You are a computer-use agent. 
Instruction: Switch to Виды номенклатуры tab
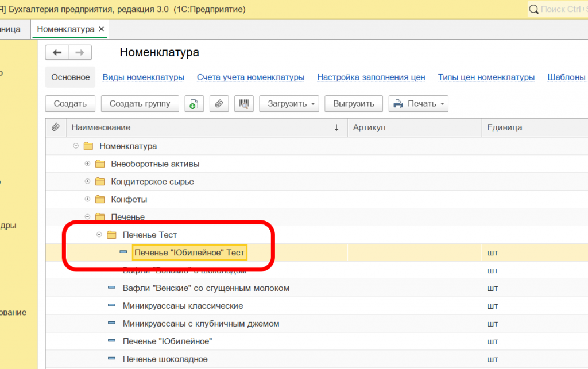click(x=143, y=77)
